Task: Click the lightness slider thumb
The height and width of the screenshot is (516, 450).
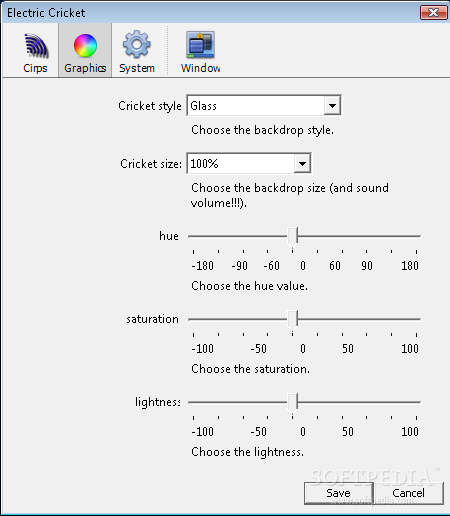Action: pos(292,403)
